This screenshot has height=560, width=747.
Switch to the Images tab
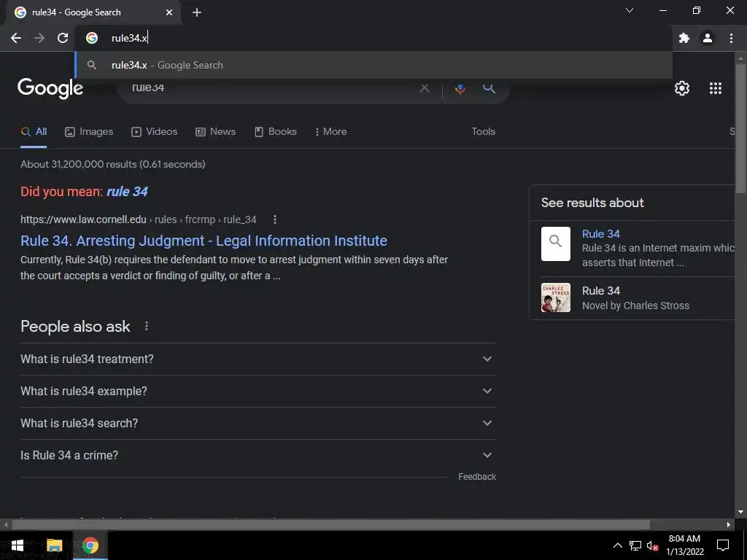tap(89, 132)
